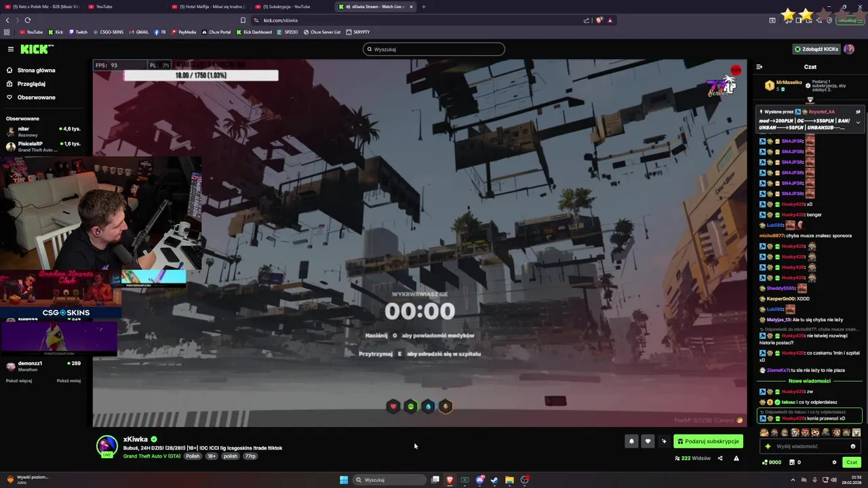The width and height of the screenshot is (868, 488).
Task: Open followed channel demonzz1
Action: (x=43, y=366)
